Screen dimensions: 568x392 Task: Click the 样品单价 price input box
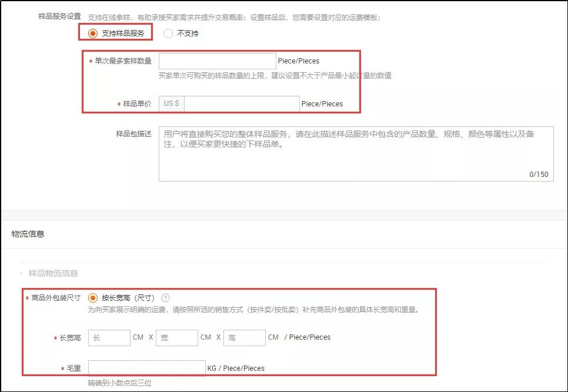coord(241,103)
